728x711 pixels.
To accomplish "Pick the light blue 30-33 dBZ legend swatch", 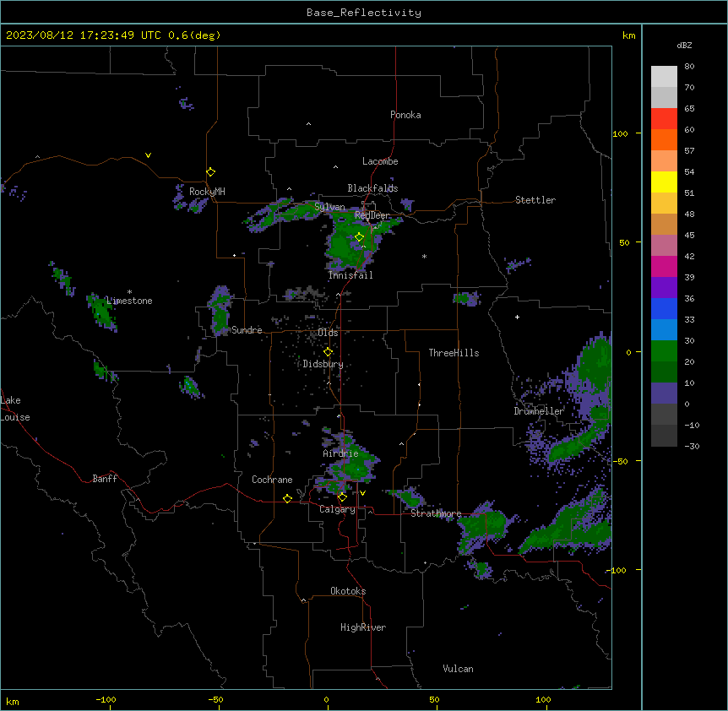I will coord(664,330).
